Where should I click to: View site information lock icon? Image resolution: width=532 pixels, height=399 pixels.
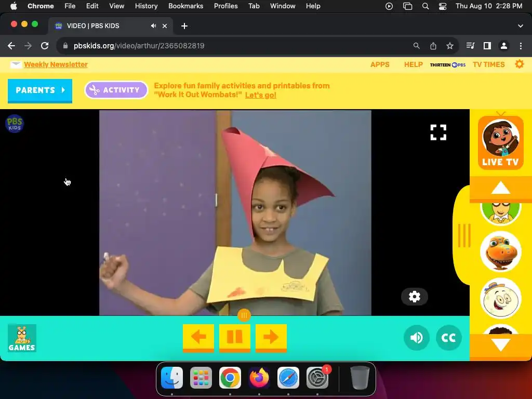point(65,46)
